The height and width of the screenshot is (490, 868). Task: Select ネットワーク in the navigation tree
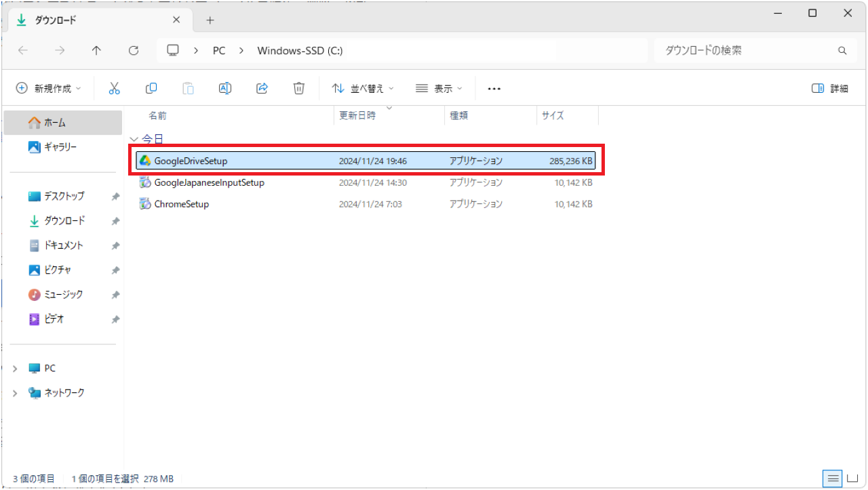coord(64,393)
